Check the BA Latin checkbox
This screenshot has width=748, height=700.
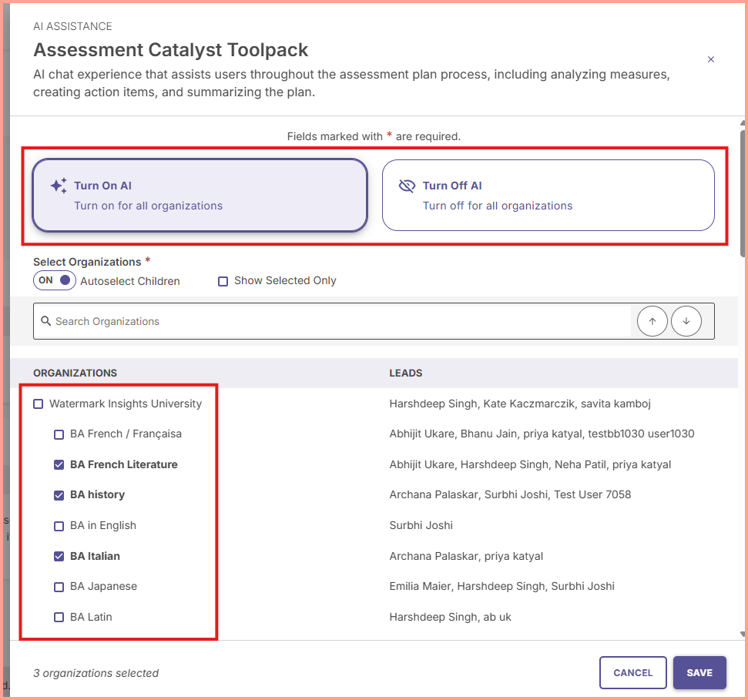pyautogui.click(x=59, y=618)
